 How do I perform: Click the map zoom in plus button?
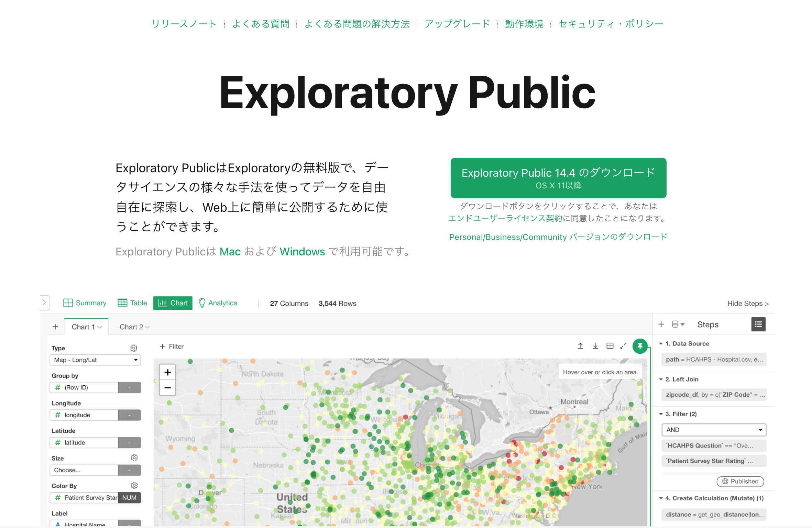click(x=168, y=372)
